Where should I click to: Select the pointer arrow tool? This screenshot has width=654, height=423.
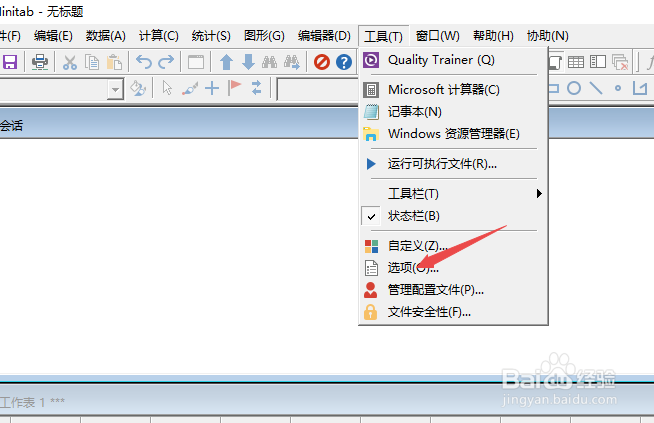pos(167,88)
